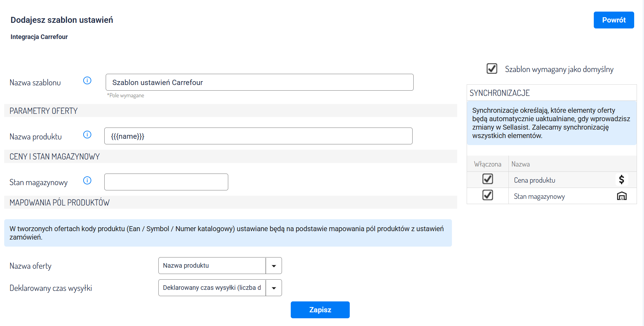
Task: Toggle Stan magazynowy synchronization checkbox
Action: (x=487, y=195)
